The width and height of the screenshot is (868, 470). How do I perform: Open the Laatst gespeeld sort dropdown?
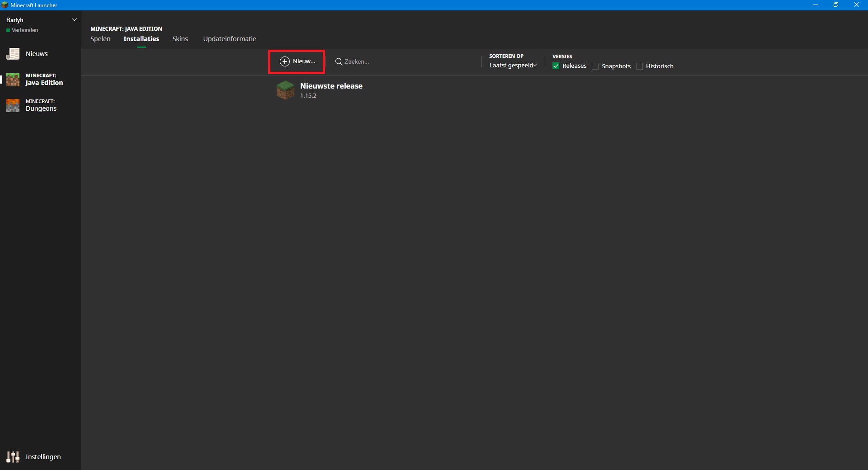point(513,66)
